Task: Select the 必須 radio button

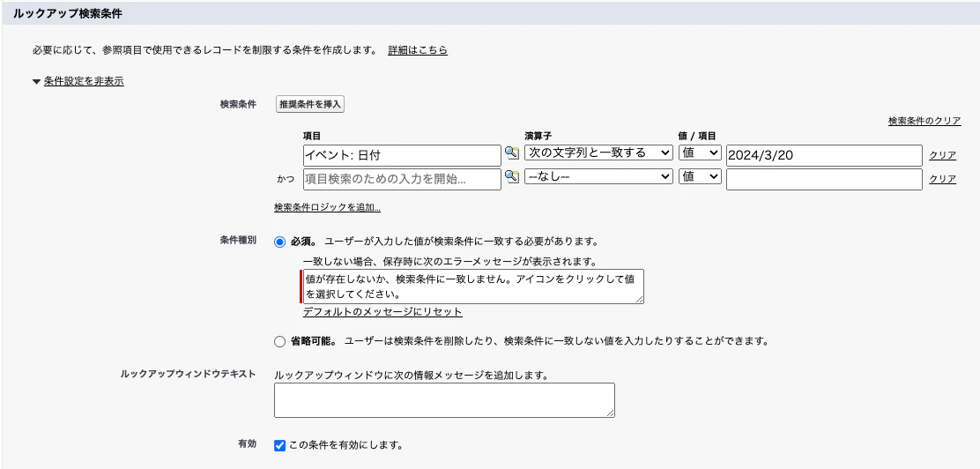Action: (x=280, y=242)
